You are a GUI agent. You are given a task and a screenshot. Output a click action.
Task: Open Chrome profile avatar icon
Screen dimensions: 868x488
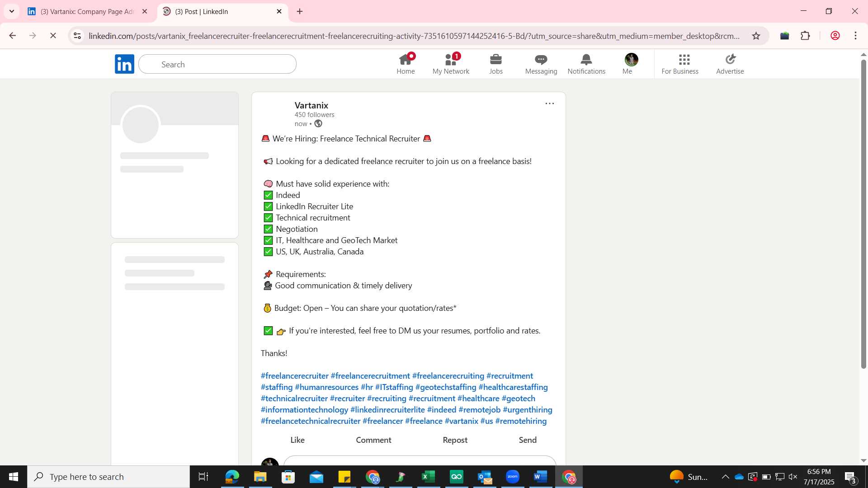point(835,36)
